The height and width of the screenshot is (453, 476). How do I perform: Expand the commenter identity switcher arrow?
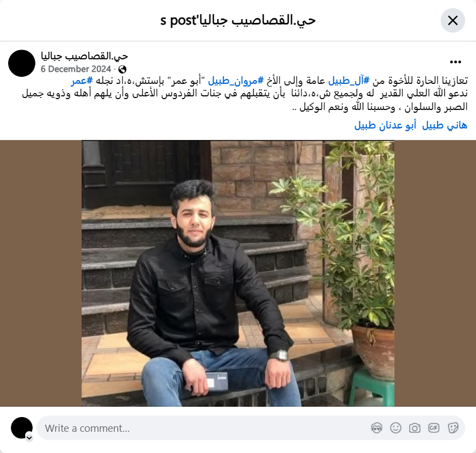click(x=29, y=438)
